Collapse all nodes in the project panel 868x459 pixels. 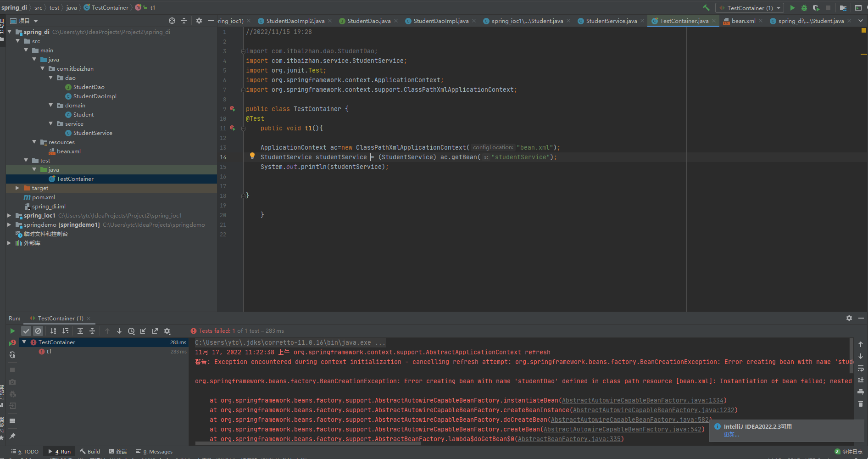184,21
